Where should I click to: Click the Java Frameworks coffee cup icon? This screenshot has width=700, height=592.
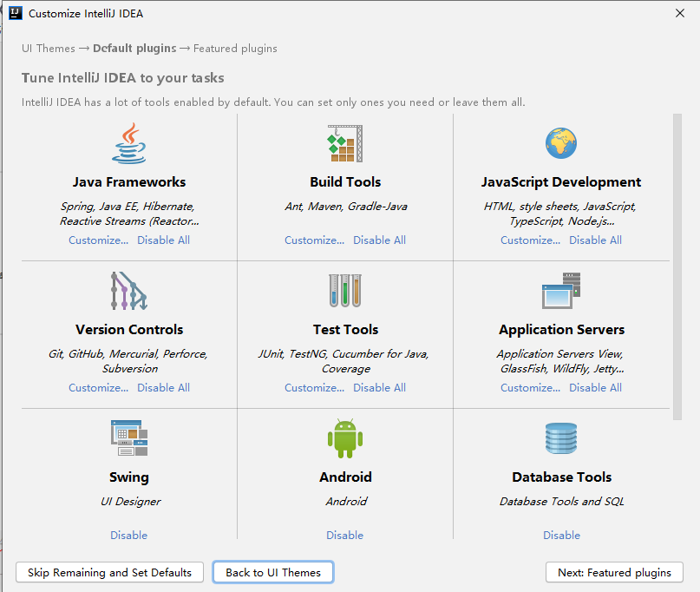129,143
